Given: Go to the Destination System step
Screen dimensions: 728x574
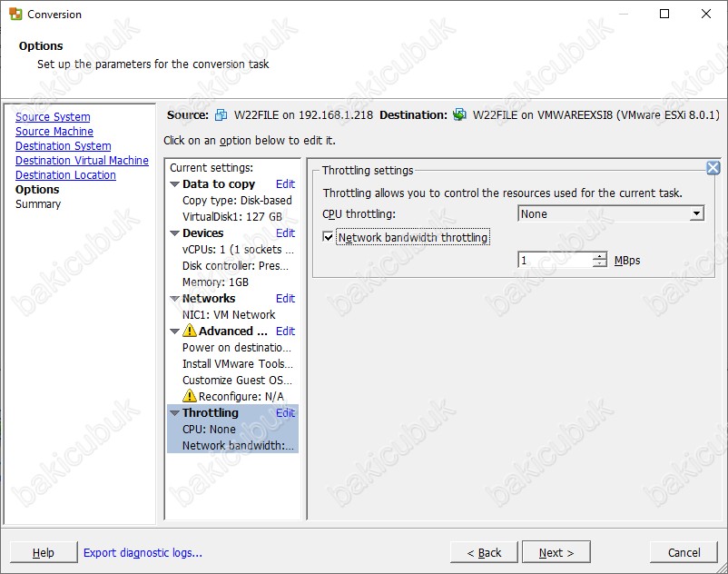Looking at the screenshot, I should coord(64,146).
